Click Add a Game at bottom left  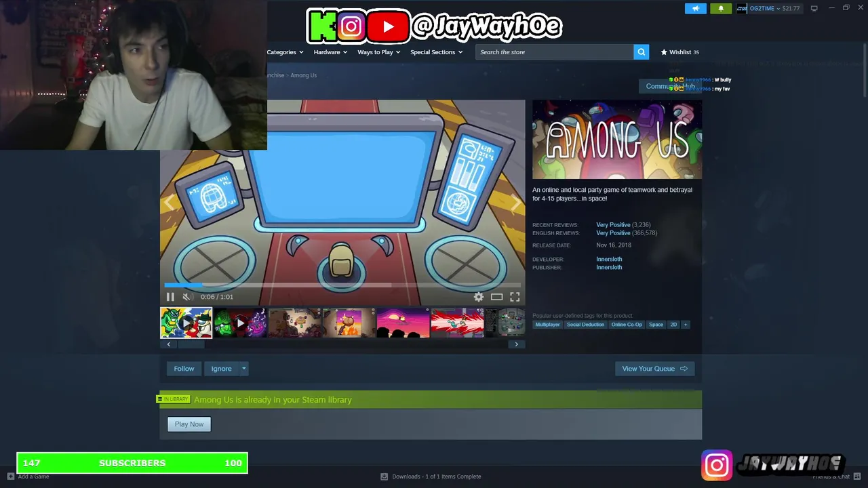point(28,476)
